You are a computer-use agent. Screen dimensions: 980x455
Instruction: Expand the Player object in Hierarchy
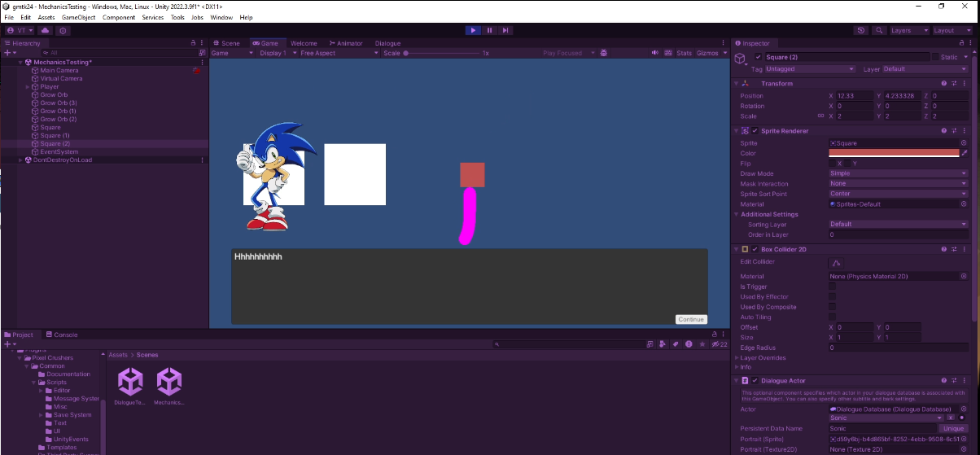[x=28, y=86]
